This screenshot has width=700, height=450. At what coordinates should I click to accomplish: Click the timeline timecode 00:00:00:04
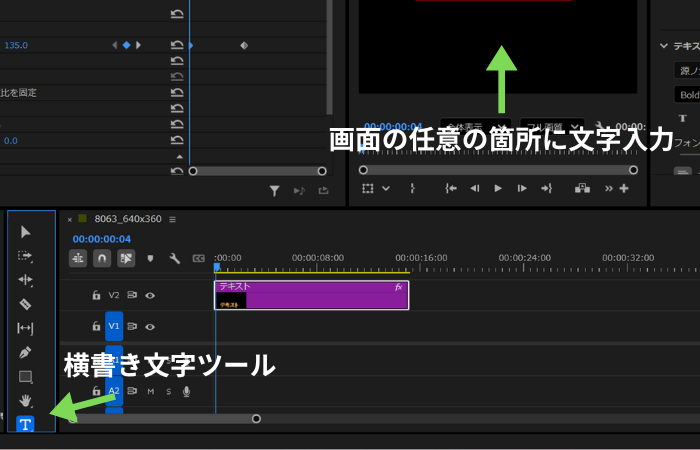pyautogui.click(x=102, y=239)
